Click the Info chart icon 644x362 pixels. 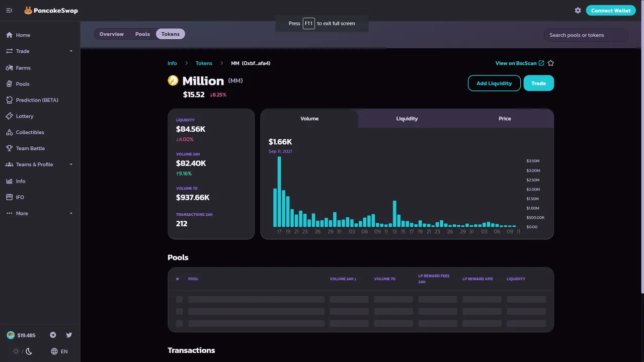click(9, 181)
